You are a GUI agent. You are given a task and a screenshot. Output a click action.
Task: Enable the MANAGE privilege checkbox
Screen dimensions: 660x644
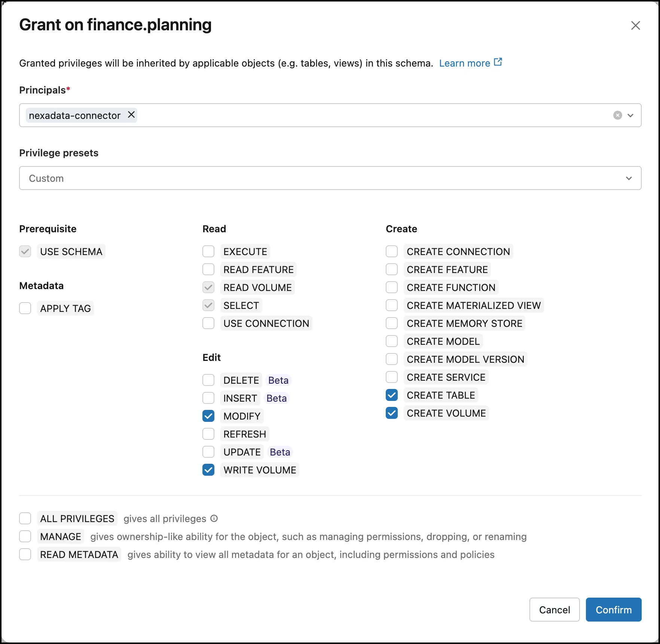25,536
